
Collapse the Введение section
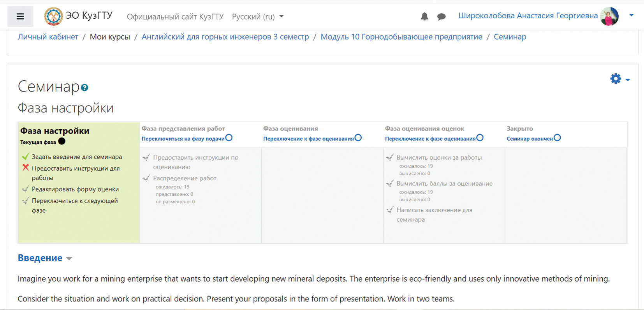[x=45, y=258]
